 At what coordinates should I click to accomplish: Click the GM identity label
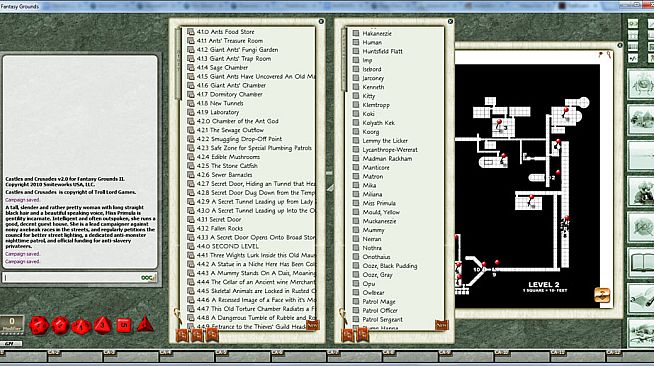click(x=11, y=344)
